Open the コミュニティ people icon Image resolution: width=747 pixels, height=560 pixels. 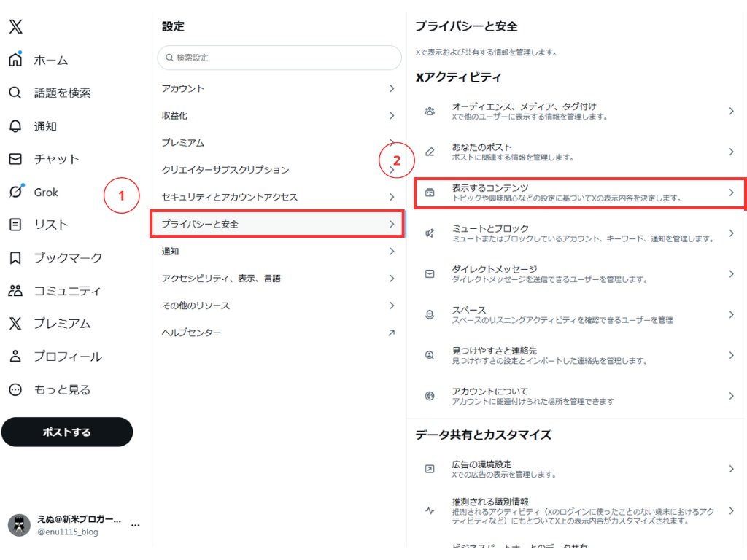(x=15, y=291)
